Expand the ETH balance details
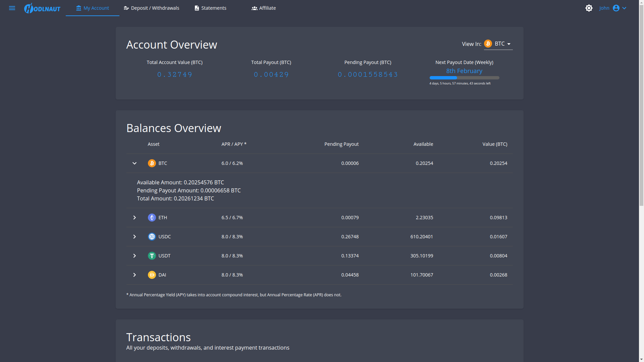644x362 pixels. 135,218
